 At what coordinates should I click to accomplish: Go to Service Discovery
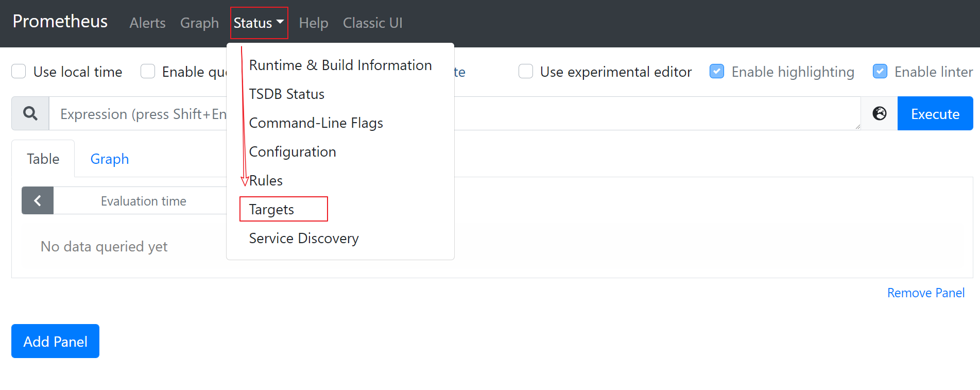click(x=303, y=239)
